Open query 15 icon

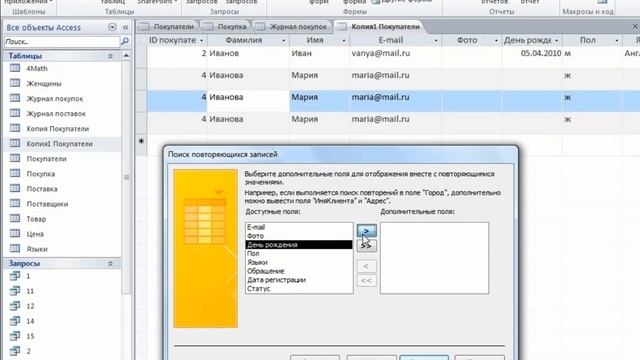(x=15, y=336)
